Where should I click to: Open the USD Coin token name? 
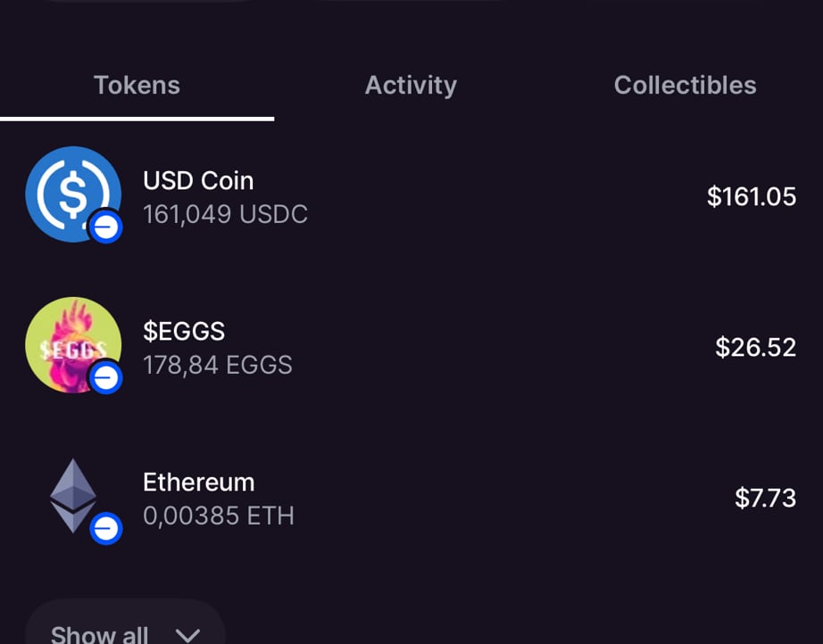198,181
